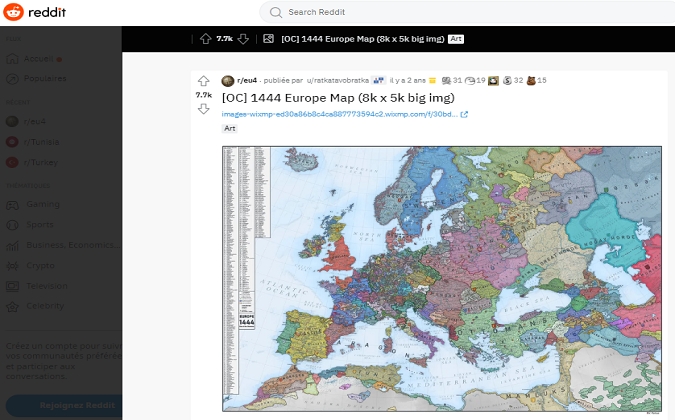Go to Populaires in sidebar

pyautogui.click(x=45, y=79)
